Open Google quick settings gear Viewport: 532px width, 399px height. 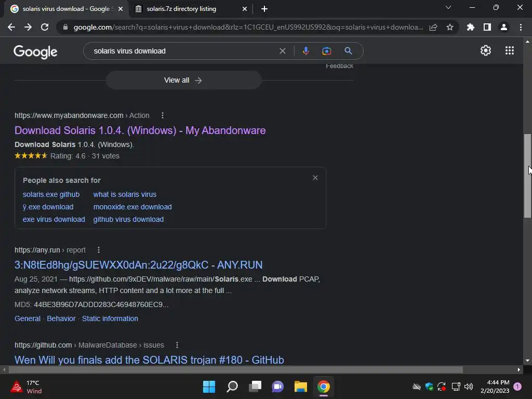click(486, 50)
